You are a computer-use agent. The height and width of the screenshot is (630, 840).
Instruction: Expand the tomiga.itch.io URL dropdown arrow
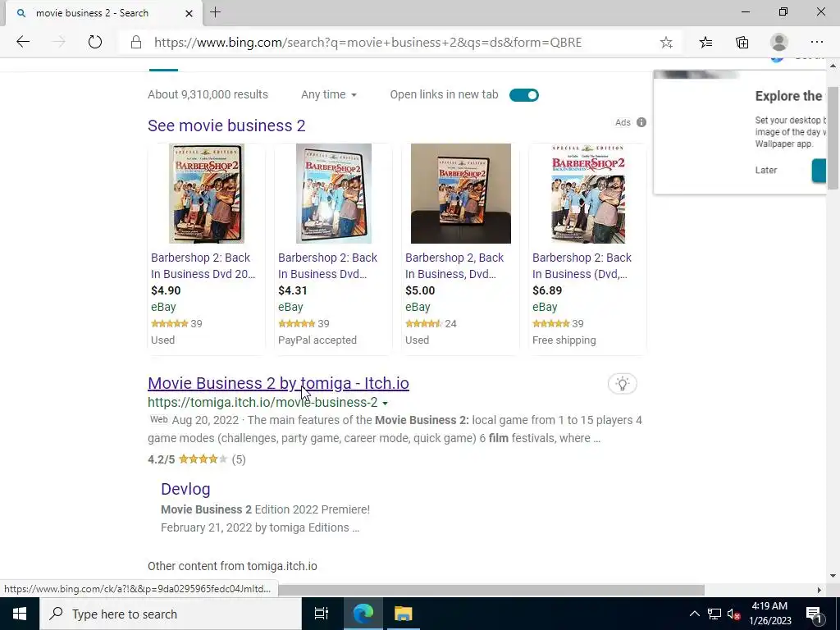tap(386, 404)
